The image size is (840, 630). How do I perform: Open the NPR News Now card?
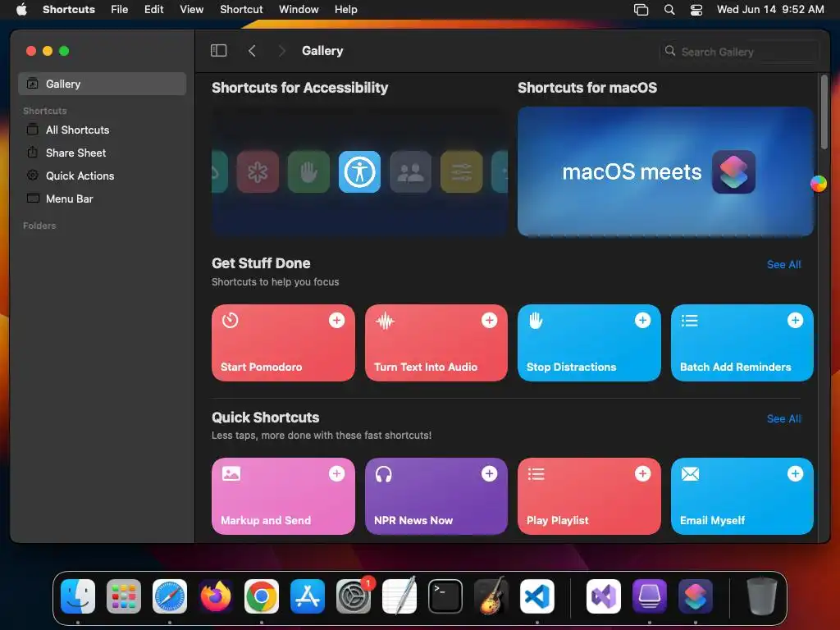(x=436, y=496)
